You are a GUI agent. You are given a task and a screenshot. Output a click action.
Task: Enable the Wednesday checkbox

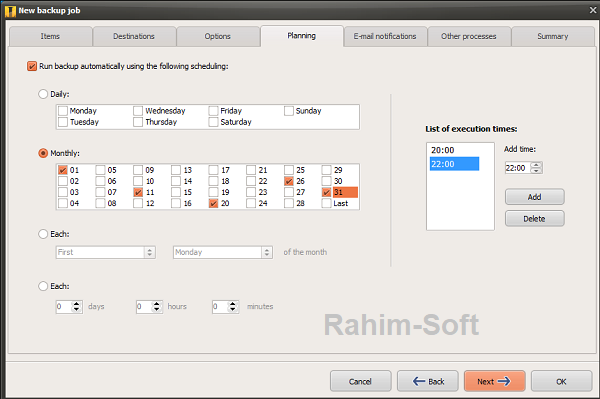(x=138, y=111)
